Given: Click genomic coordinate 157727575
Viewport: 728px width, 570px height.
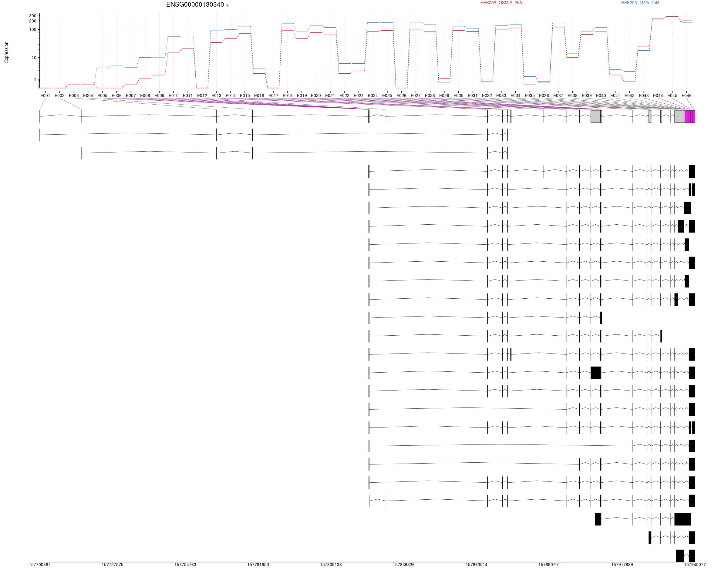Looking at the screenshot, I should click(113, 565).
